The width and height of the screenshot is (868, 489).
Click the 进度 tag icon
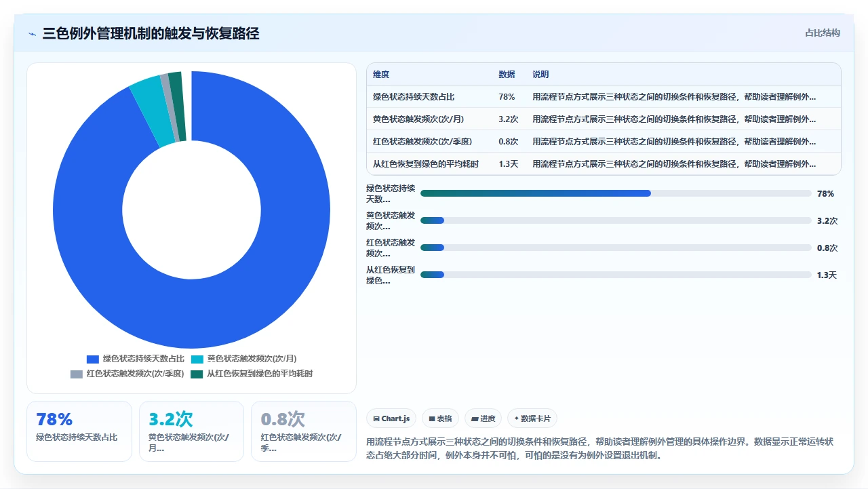pyautogui.click(x=475, y=419)
